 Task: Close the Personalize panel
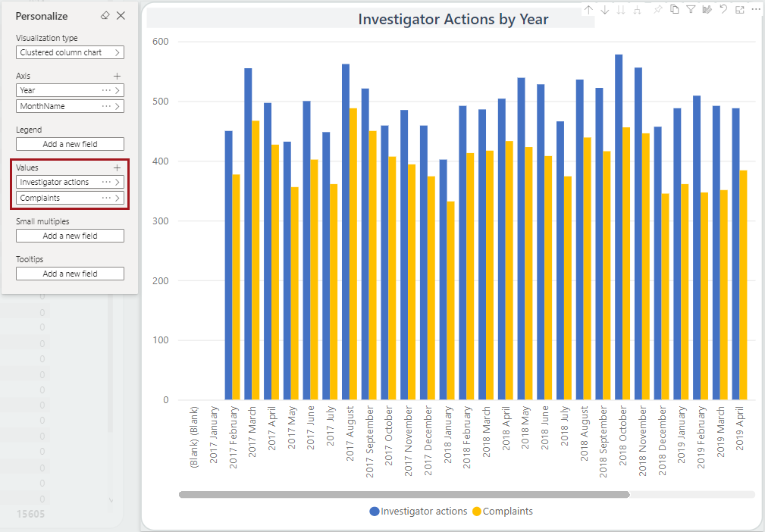121,16
